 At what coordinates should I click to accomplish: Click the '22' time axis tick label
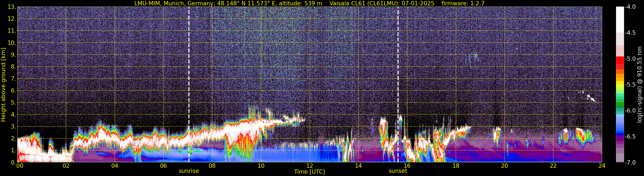(x=553, y=166)
